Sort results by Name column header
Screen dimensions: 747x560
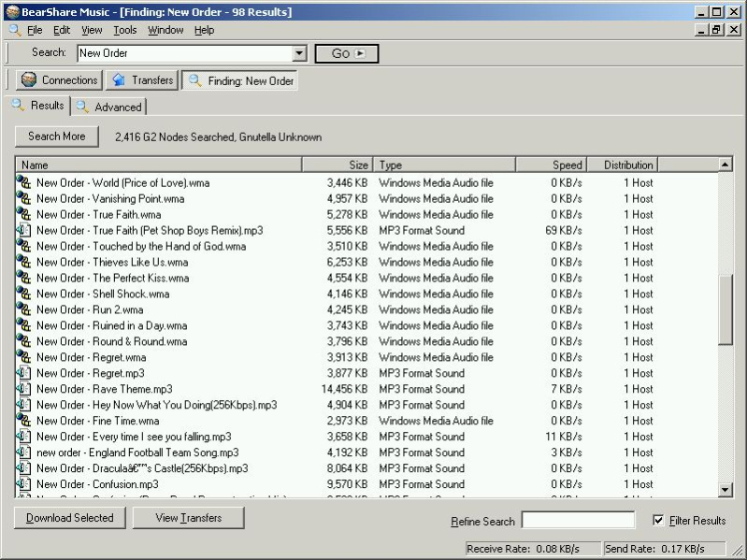(x=159, y=165)
